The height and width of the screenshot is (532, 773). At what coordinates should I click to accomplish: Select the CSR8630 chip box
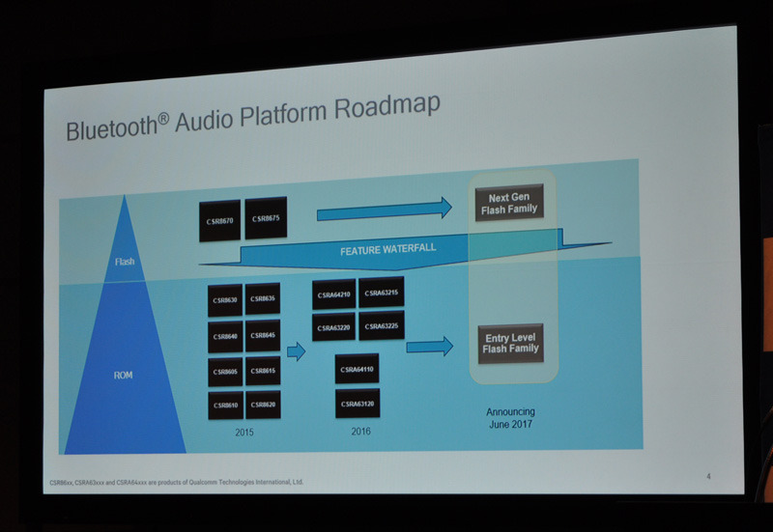coord(225,300)
